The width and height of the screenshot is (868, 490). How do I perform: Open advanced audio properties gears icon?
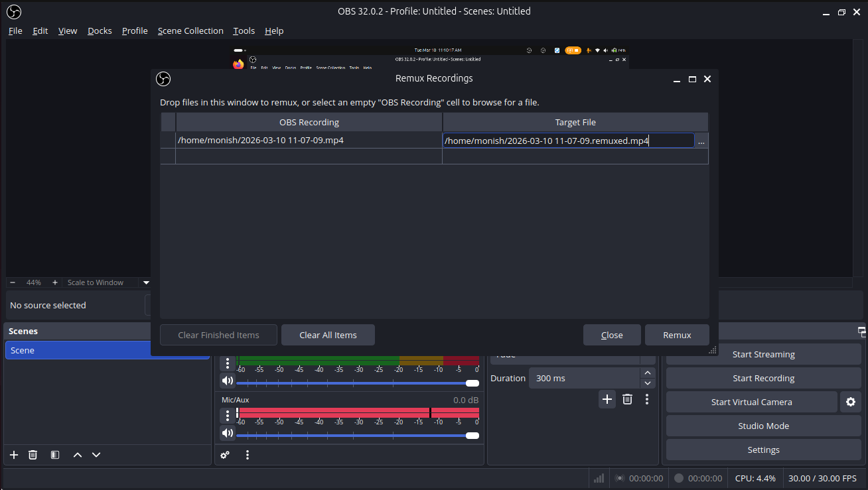pos(226,455)
